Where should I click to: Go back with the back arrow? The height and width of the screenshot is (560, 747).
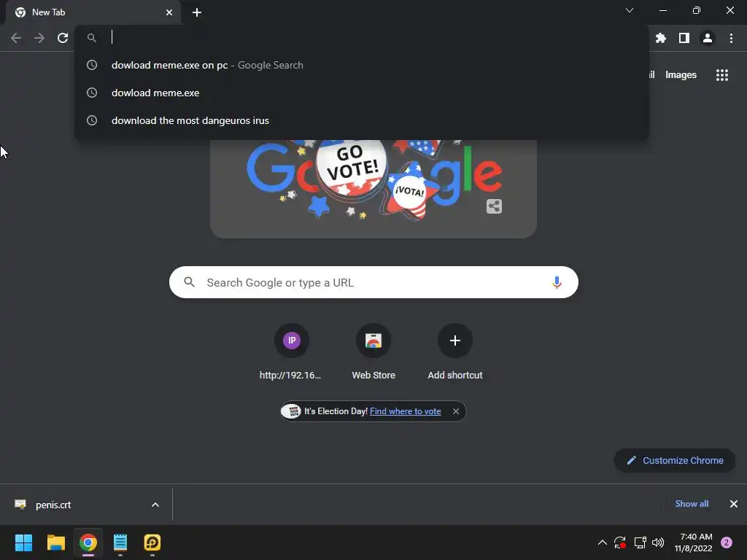[x=16, y=38]
